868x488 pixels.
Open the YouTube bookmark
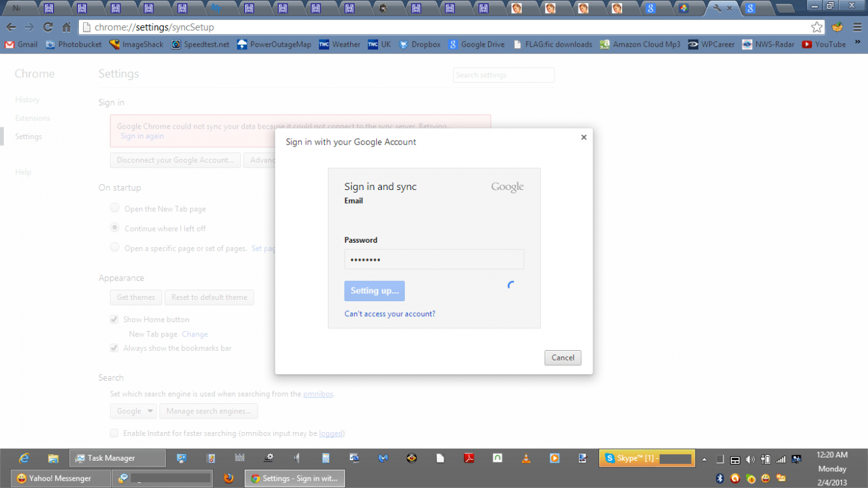point(824,44)
